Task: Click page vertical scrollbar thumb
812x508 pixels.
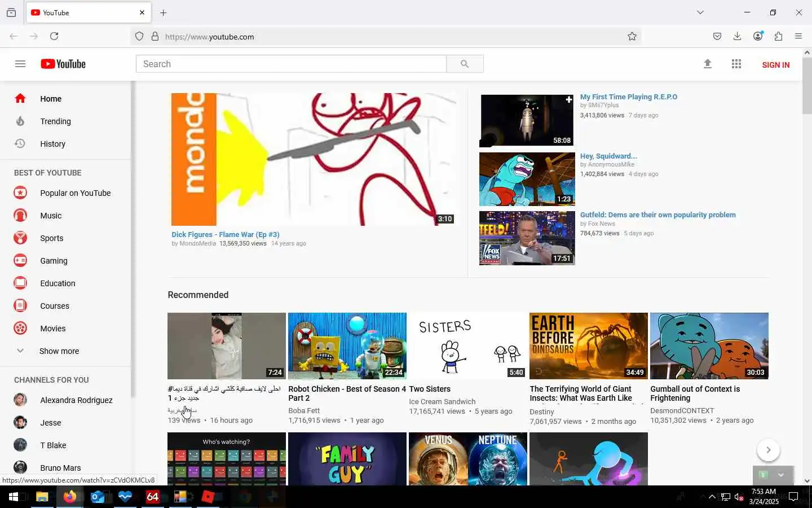Action: coord(807,85)
